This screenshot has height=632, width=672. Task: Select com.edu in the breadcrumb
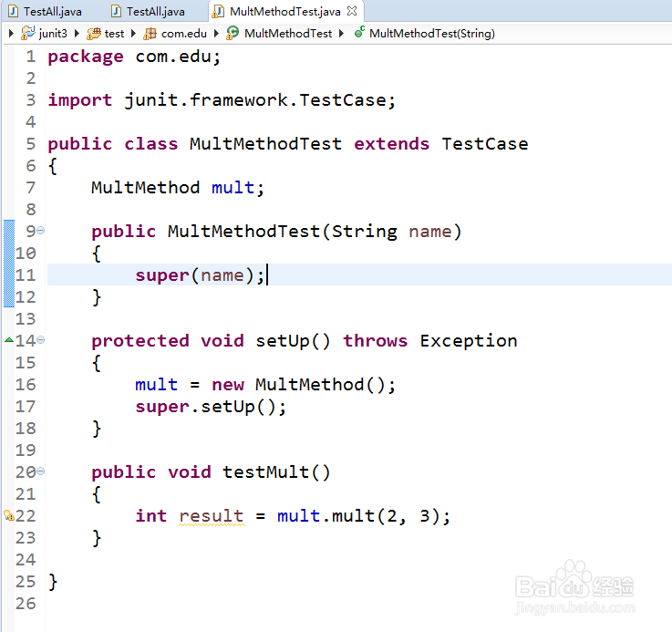[184, 34]
